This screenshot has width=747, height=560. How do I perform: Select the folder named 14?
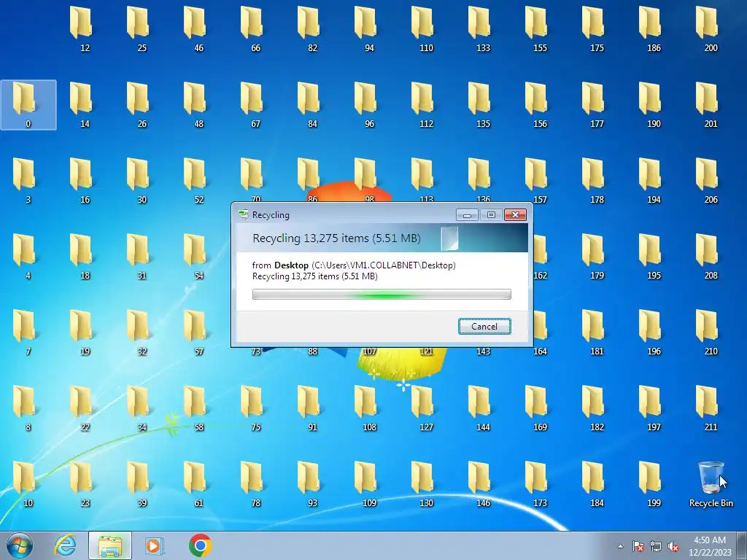85,105
